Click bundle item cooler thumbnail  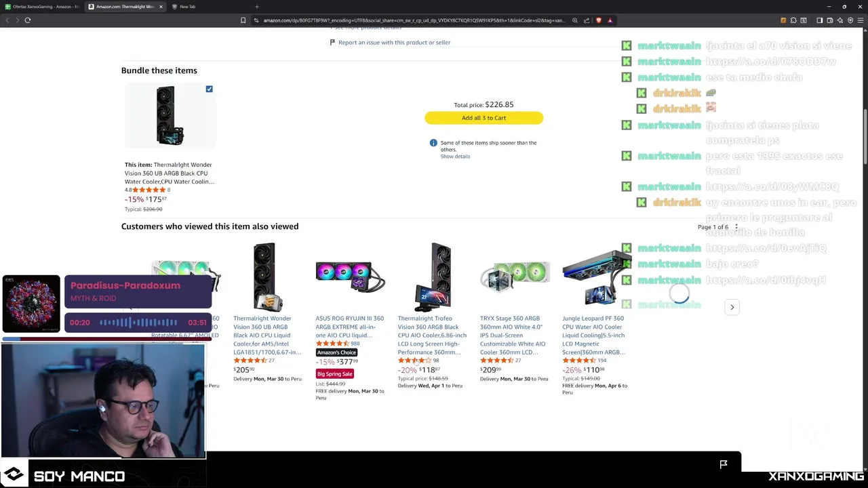[x=169, y=115]
